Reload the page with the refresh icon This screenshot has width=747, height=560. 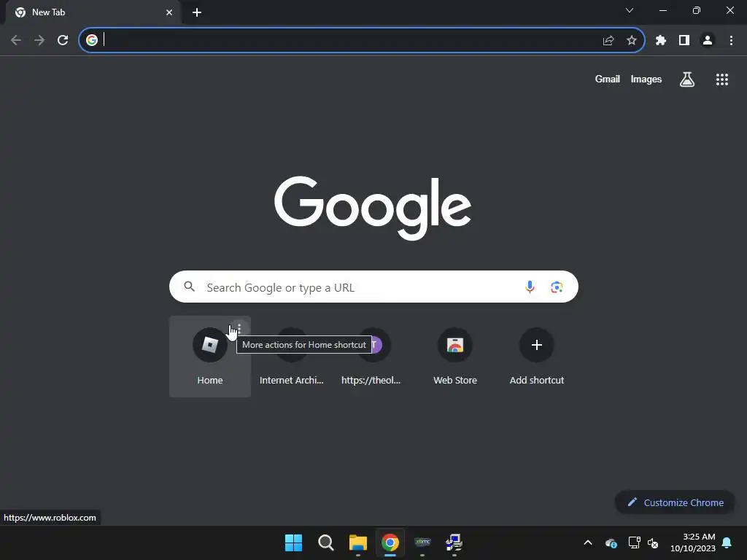(x=63, y=40)
